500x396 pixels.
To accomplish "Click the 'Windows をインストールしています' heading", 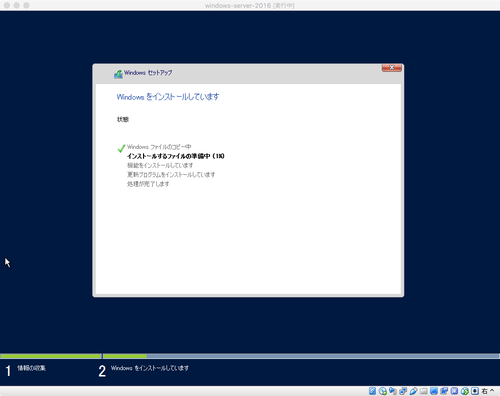I will click(x=168, y=97).
